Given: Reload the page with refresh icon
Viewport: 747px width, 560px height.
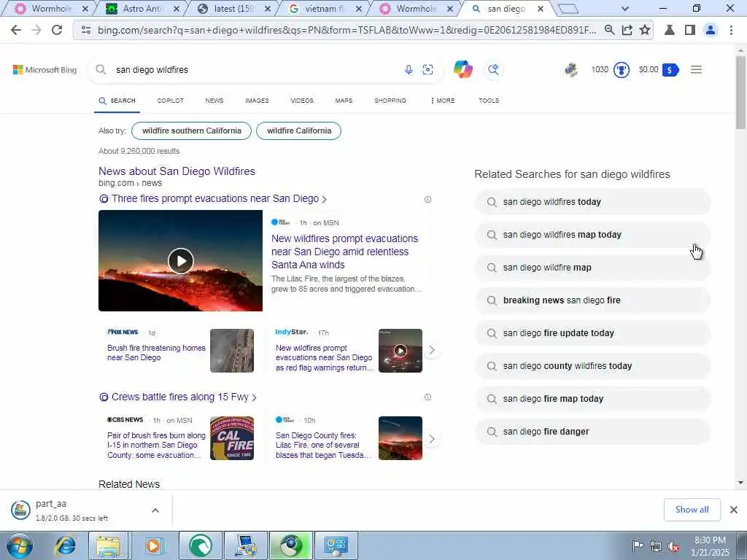Looking at the screenshot, I should click(x=57, y=30).
